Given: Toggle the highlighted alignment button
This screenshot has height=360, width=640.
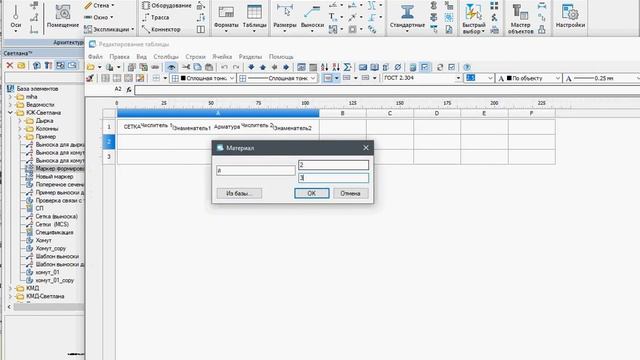Looking at the screenshot, I should [328, 78].
